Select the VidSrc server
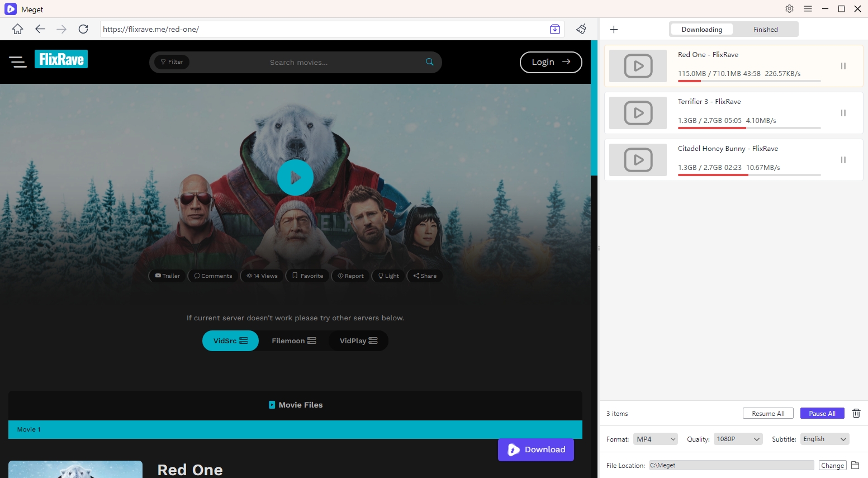Viewport: 868px width, 478px height. click(230, 340)
